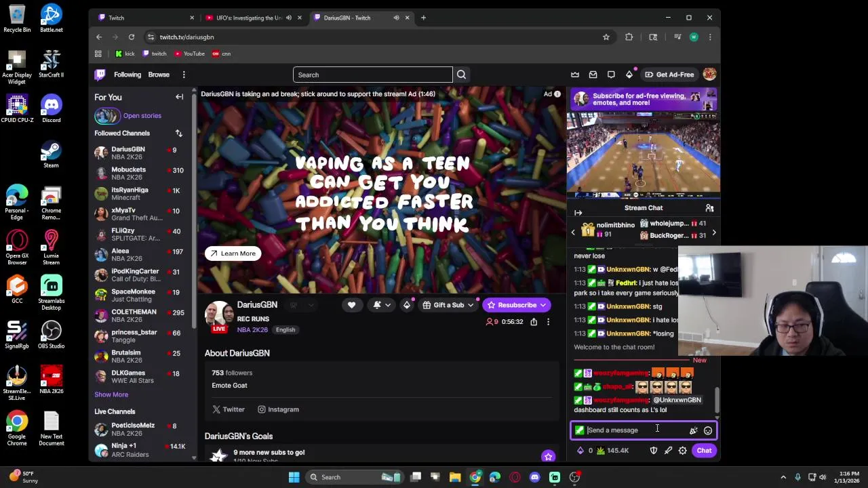The height and width of the screenshot is (488, 868).
Task: Bookmark this page with the star
Action: point(606,37)
